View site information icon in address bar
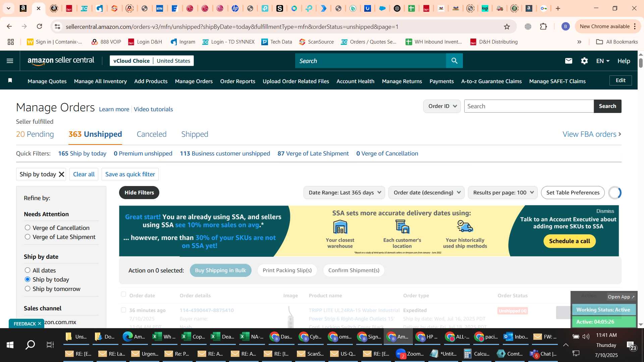Image resolution: width=644 pixels, height=362 pixels. 57,26
